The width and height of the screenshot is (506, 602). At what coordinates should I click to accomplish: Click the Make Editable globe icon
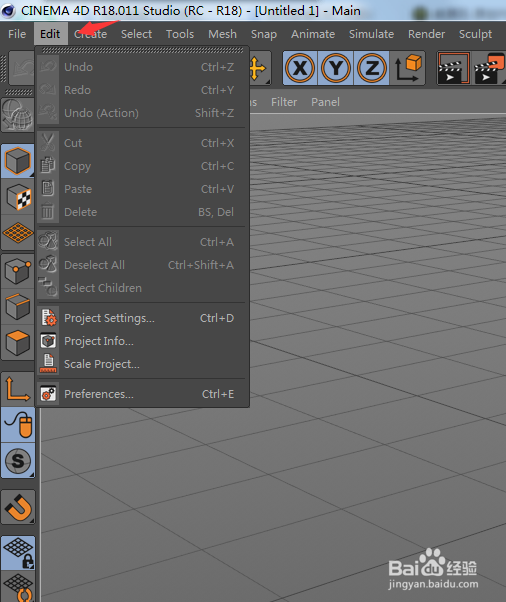[17, 115]
